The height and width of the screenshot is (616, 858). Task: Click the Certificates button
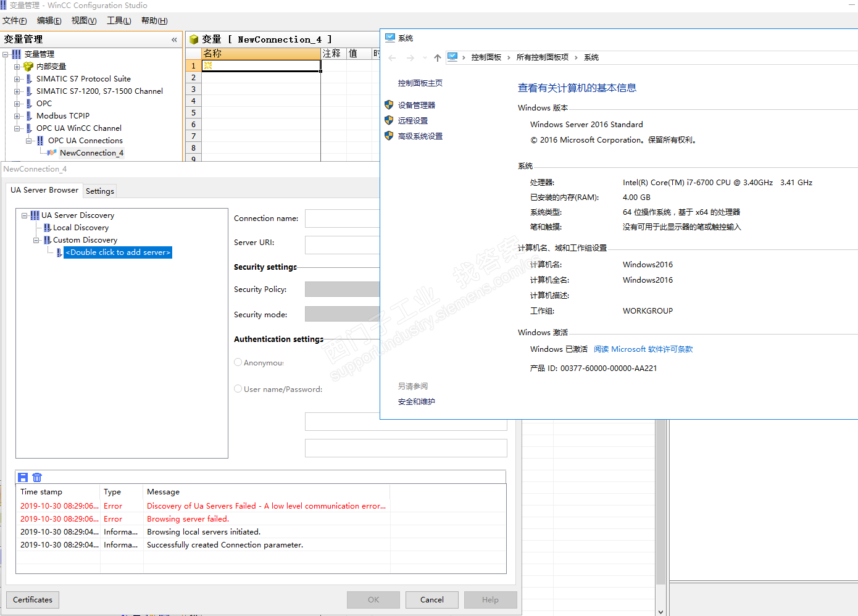coord(33,600)
